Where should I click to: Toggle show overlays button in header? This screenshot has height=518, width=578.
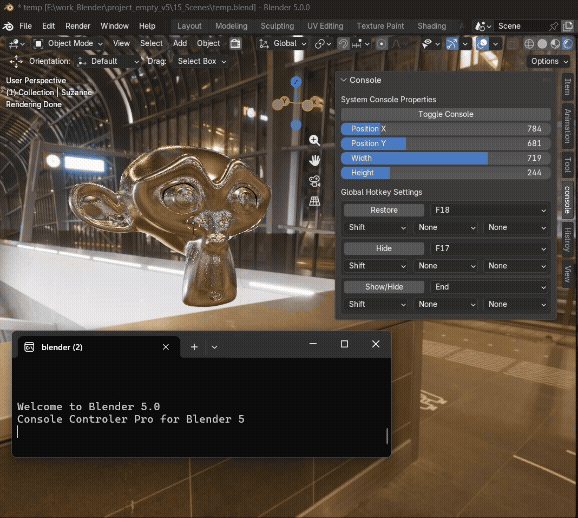click(482, 44)
